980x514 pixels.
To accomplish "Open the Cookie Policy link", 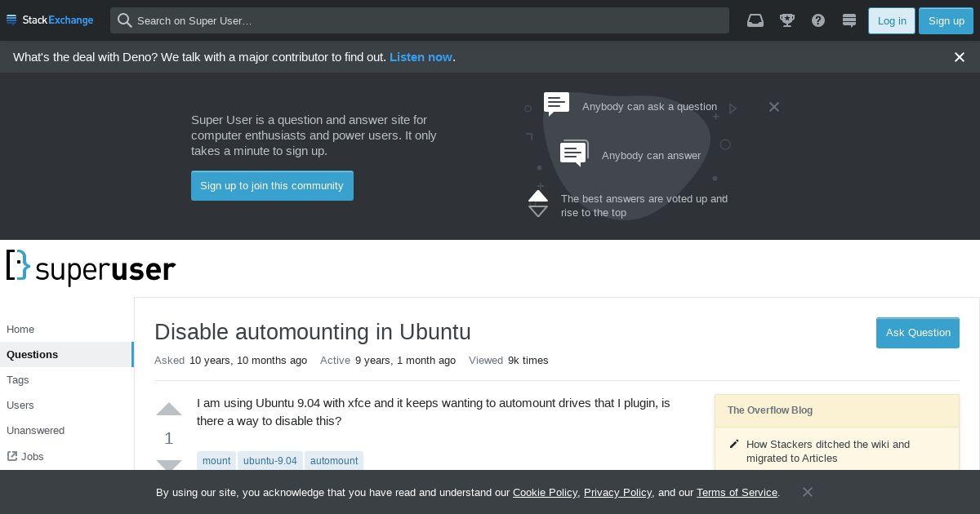I will [546, 493].
